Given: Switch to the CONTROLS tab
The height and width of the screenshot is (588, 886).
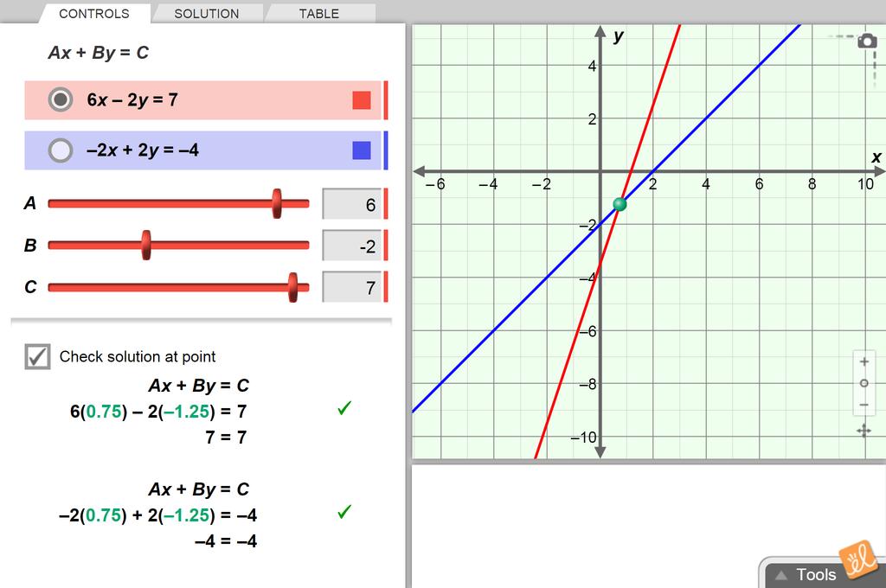Looking at the screenshot, I should (x=94, y=14).
